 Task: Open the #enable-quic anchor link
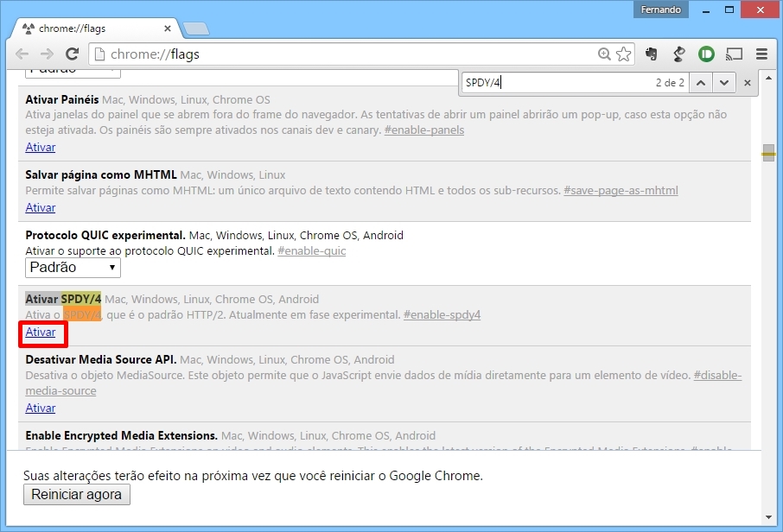[x=312, y=251]
